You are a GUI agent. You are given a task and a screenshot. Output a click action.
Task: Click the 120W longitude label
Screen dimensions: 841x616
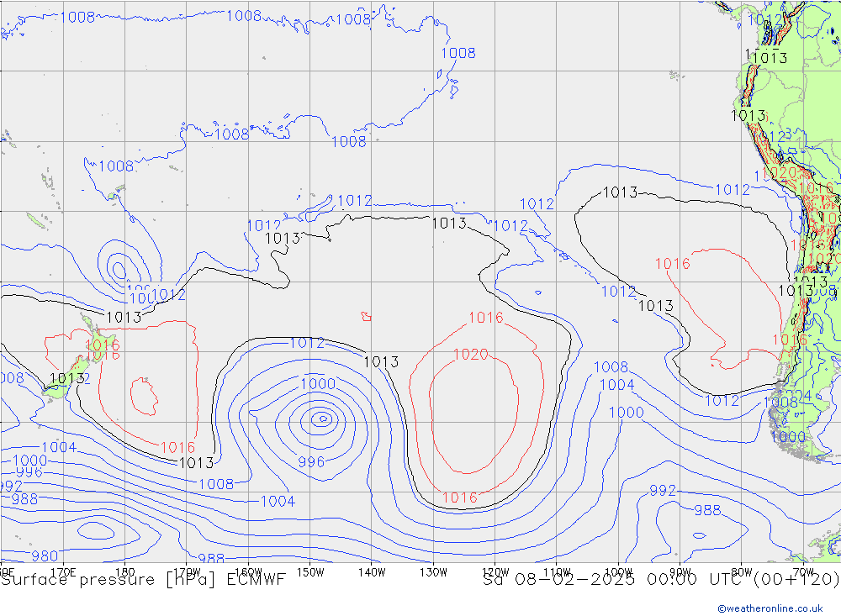495,572
